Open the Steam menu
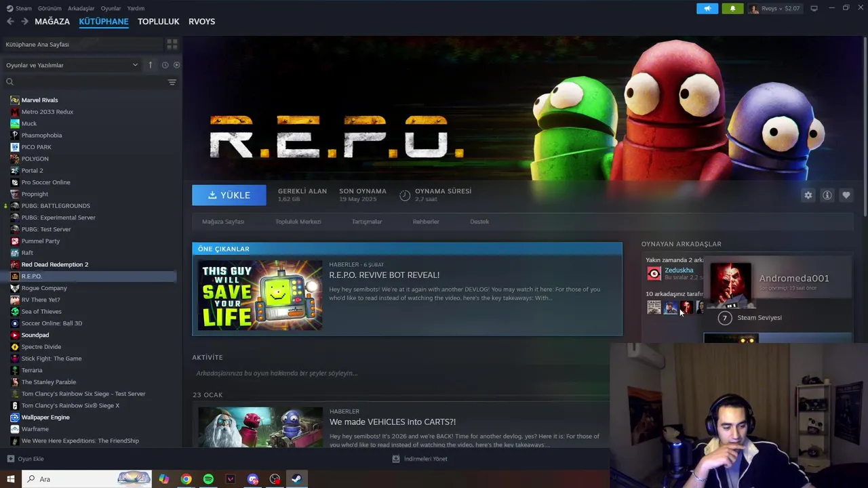The width and height of the screenshot is (868, 488). click(20, 8)
